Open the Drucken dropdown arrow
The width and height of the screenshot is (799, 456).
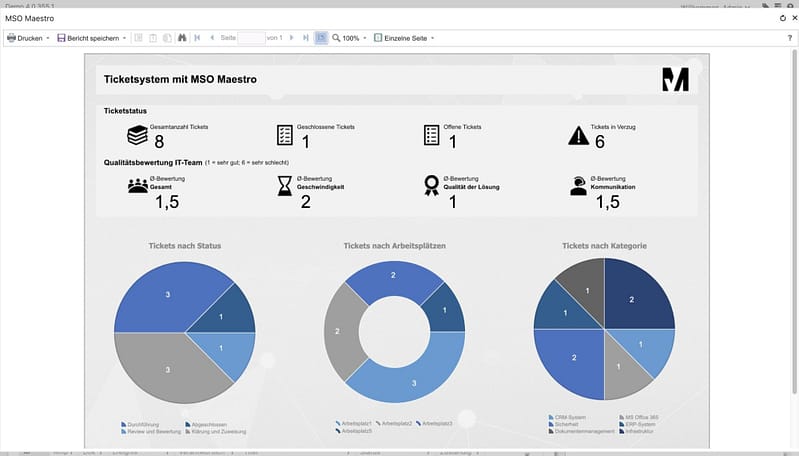[x=48, y=38]
